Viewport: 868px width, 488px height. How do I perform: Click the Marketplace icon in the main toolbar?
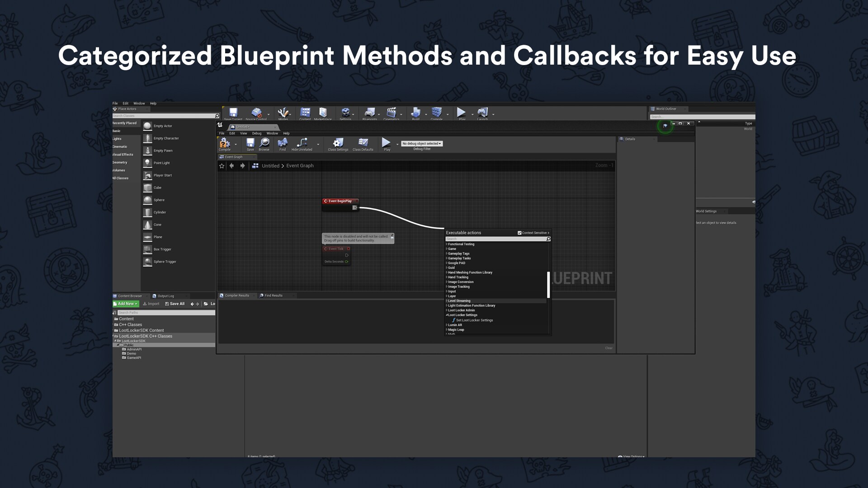[323, 113]
